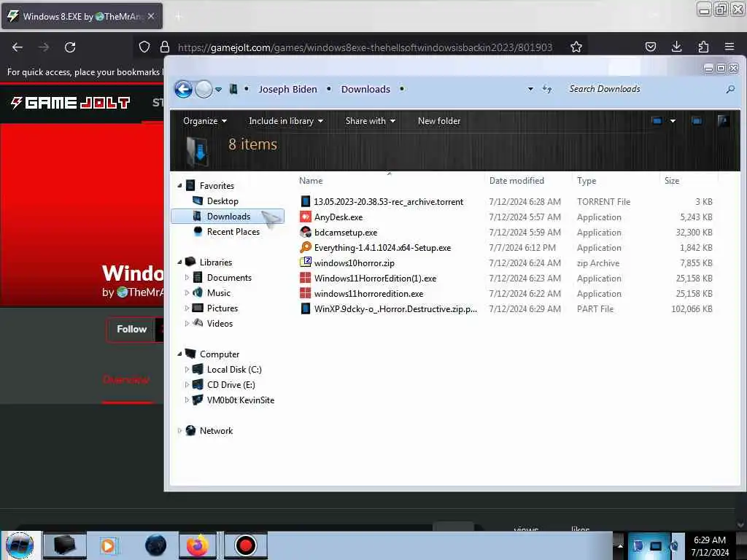
Task: Sort by the Type column header
Action: coord(587,181)
